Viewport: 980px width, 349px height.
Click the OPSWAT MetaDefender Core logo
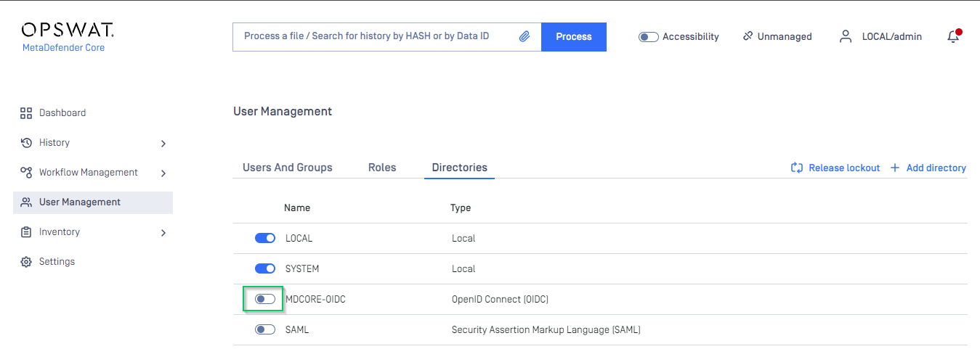(x=68, y=36)
